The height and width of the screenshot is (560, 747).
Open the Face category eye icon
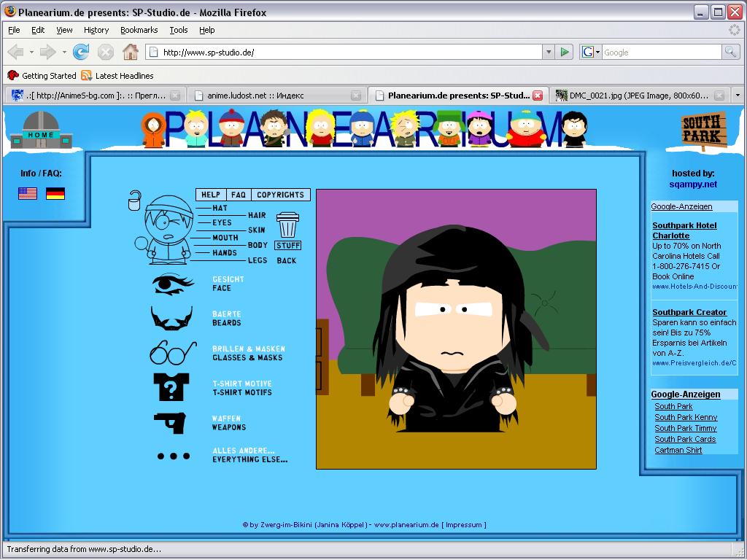[x=172, y=284]
